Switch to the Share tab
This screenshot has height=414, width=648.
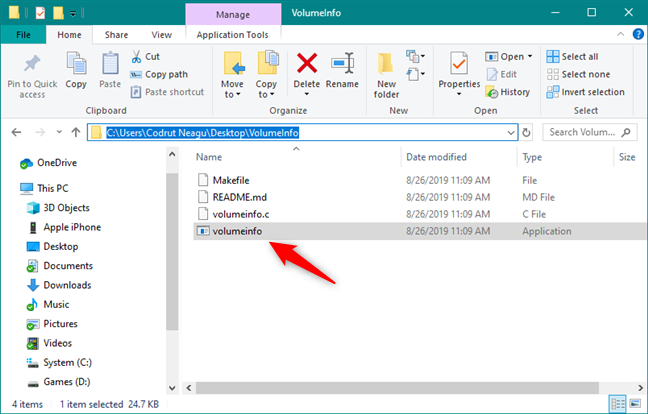coord(116,35)
